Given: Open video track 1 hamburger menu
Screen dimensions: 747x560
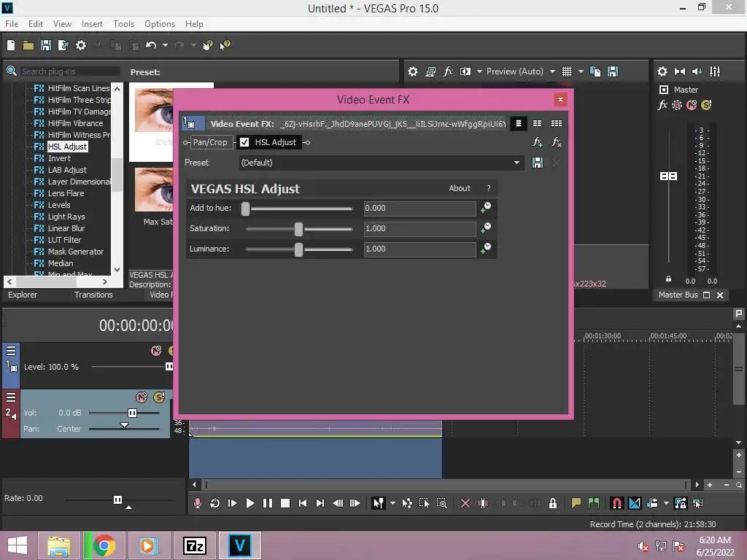Looking at the screenshot, I should click(11, 351).
